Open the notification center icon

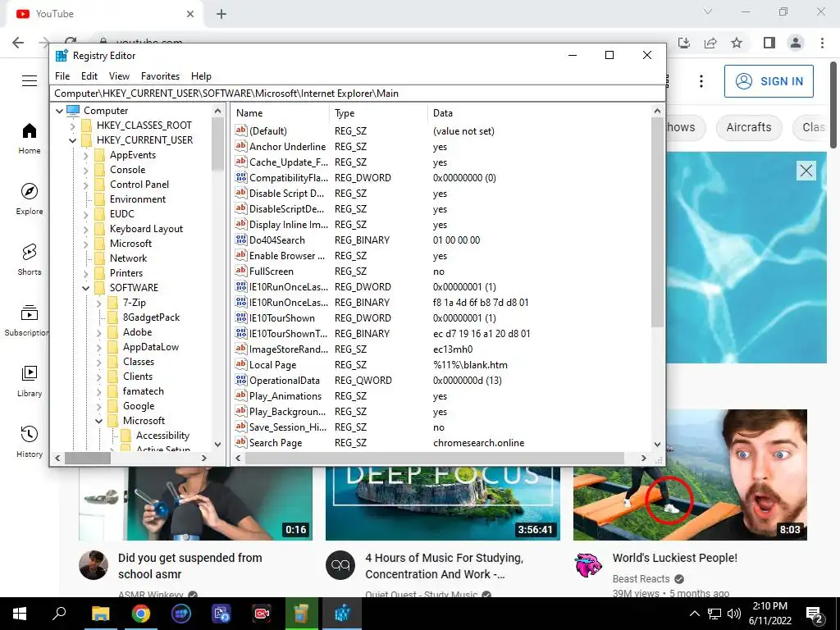(815, 614)
